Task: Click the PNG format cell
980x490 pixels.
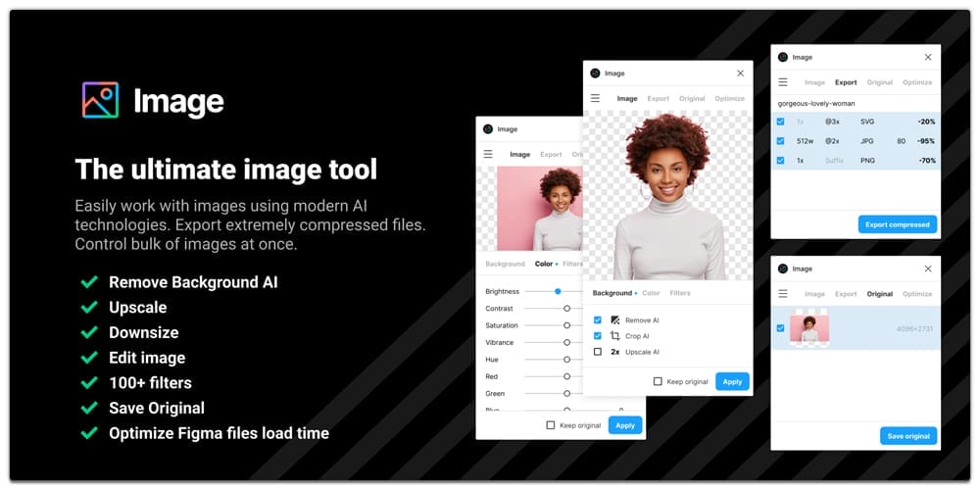Action: click(867, 161)
